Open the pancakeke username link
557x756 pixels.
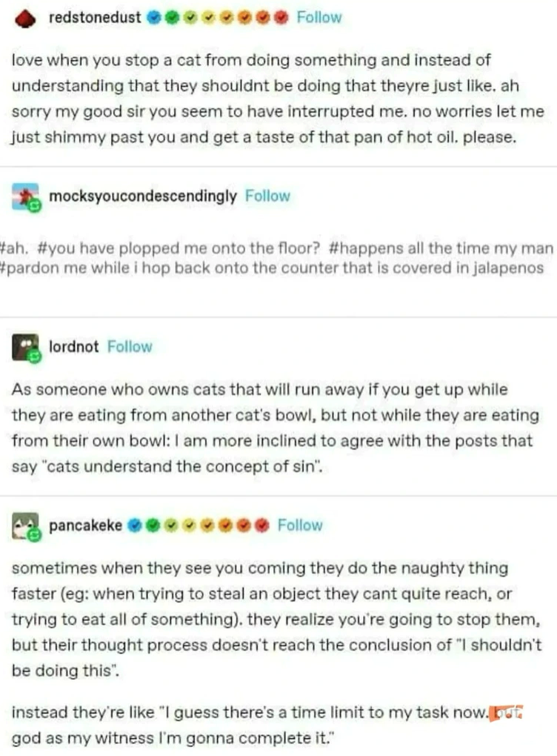pos(85,525)
